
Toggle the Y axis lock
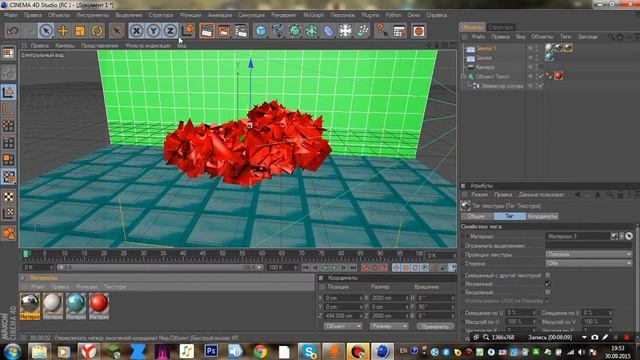(153, 31)
